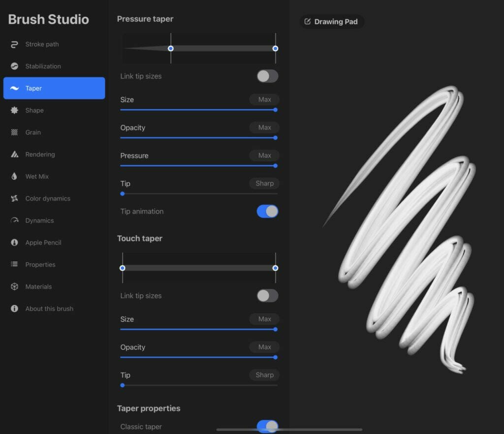504x434 pixels.
Task: Click the Touch taper left graph handle
Action: (x=123, y=268)
